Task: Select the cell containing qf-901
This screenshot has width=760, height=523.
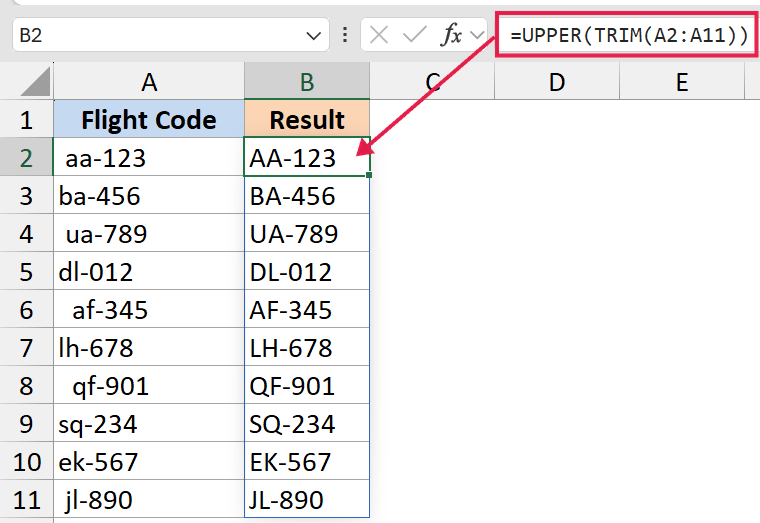Action: tap(149, 385)
